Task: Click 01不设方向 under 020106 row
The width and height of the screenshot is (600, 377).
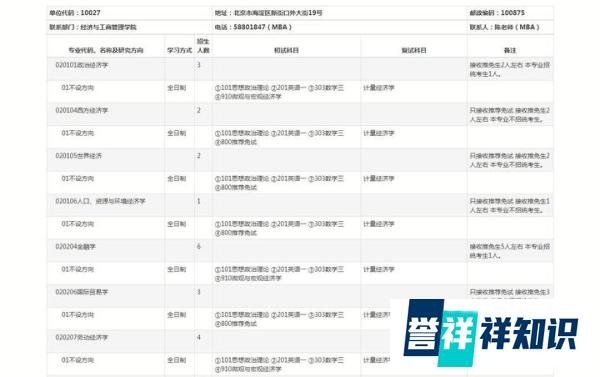Action: click(77, 224)
